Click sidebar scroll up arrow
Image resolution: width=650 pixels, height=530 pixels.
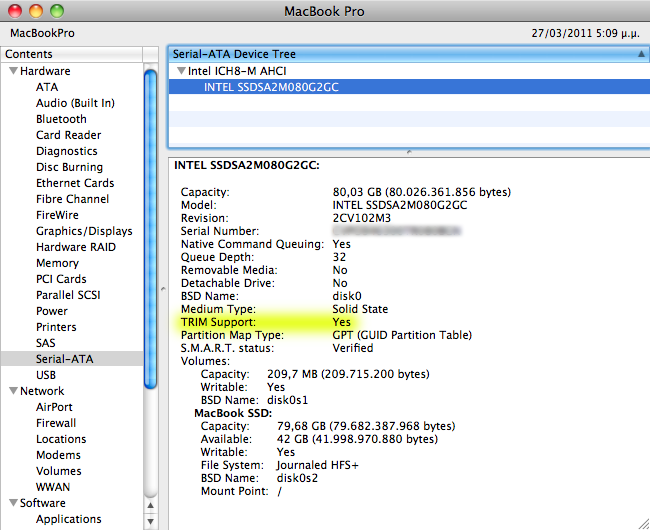tap(150, 505)
